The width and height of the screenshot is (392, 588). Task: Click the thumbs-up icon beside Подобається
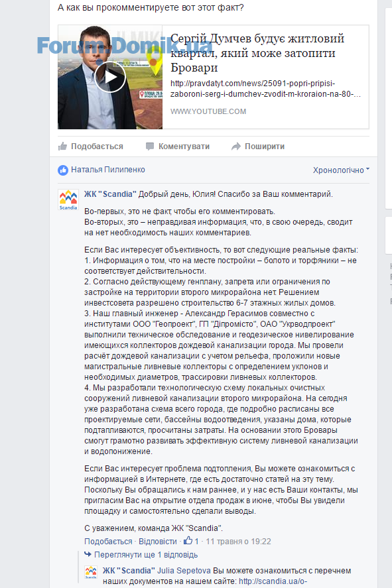pos(62,147)
